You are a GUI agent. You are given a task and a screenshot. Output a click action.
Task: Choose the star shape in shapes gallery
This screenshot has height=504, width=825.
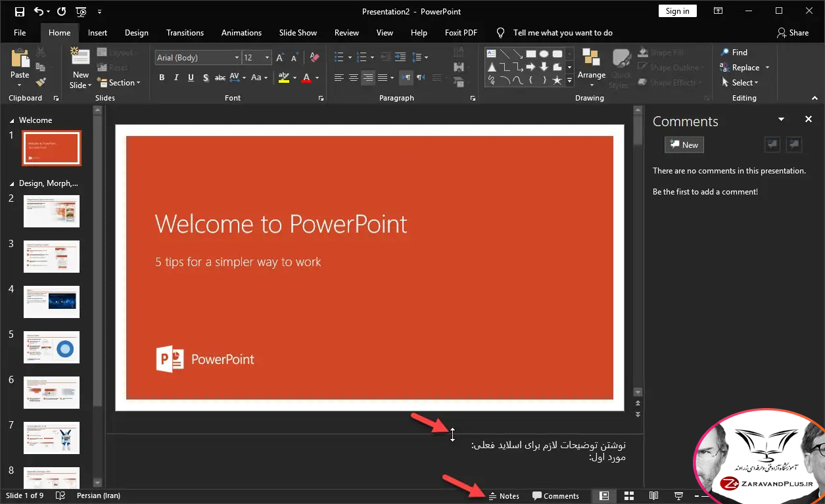[557, 80]
